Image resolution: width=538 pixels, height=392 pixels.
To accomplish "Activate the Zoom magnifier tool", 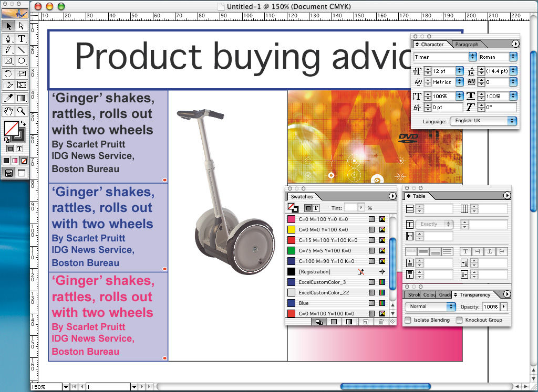I will [x=22, y=111].
